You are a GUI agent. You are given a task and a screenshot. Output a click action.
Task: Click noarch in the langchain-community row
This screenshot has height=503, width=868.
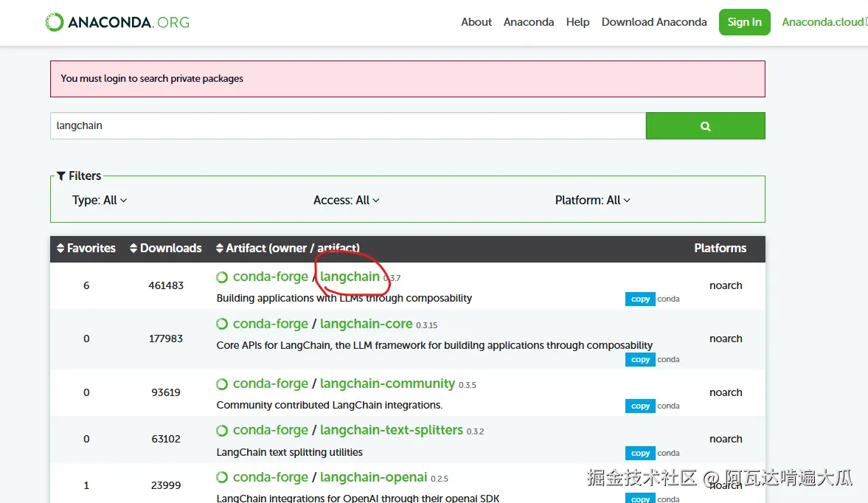[726, 392]
